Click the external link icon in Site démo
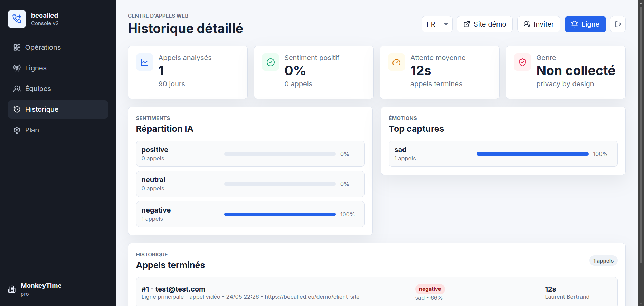 point(467,24)
